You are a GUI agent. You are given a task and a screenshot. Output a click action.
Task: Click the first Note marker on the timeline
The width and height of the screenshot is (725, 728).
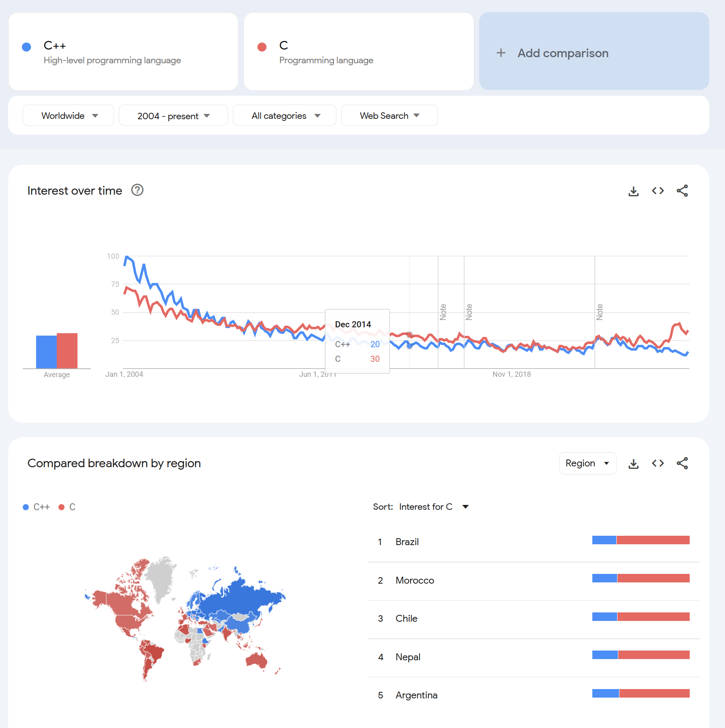click(x=443, y=312)
